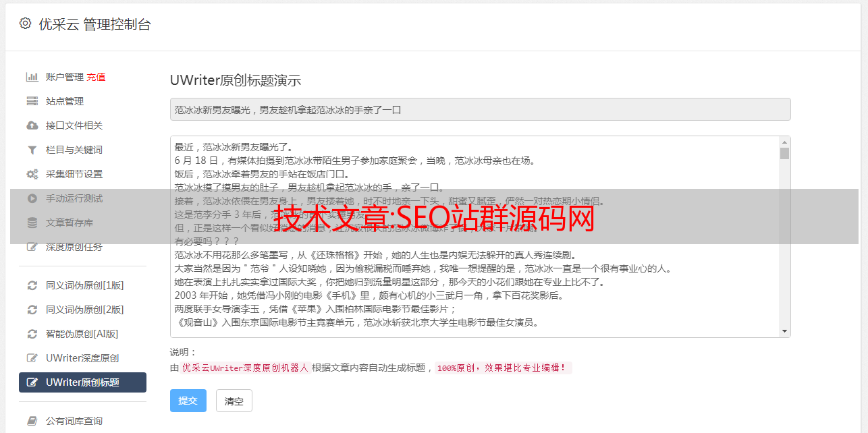Viewport: 868px width, 433px height.
Task: Click the blue 提交 button
Action: click(x=188, y=401)
